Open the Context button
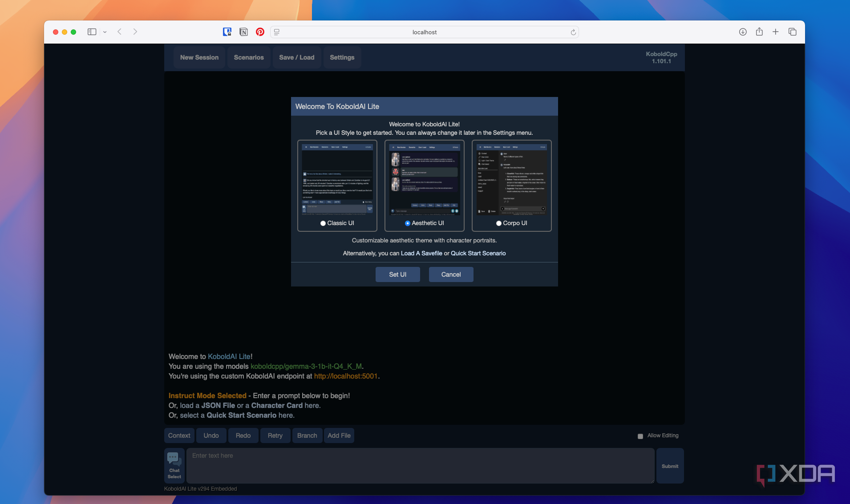 179,435
